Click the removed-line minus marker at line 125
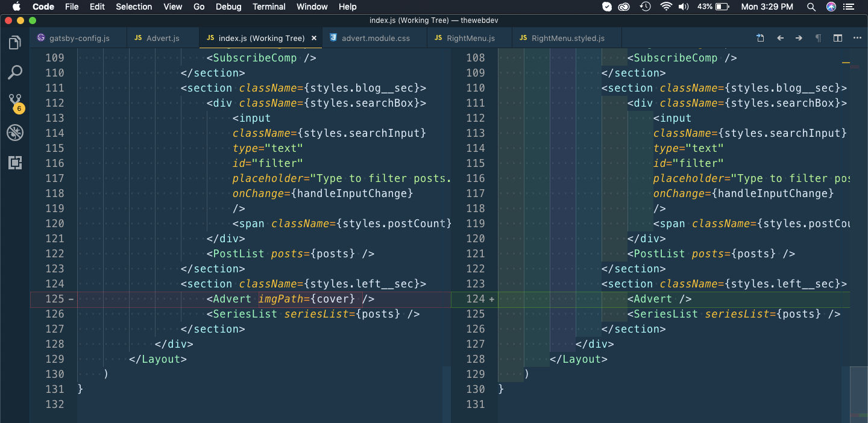Viewport: 868px width, 423px height. tap(71, 299)
